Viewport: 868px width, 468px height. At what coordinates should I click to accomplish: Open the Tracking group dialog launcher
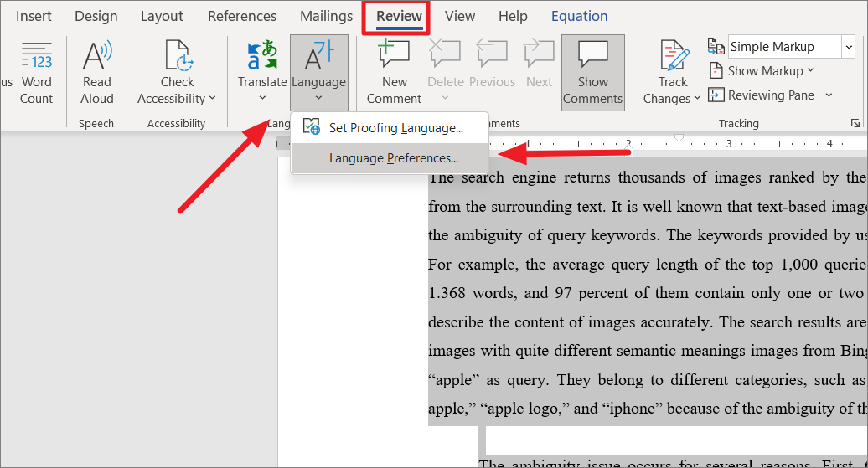coord(855,123)
